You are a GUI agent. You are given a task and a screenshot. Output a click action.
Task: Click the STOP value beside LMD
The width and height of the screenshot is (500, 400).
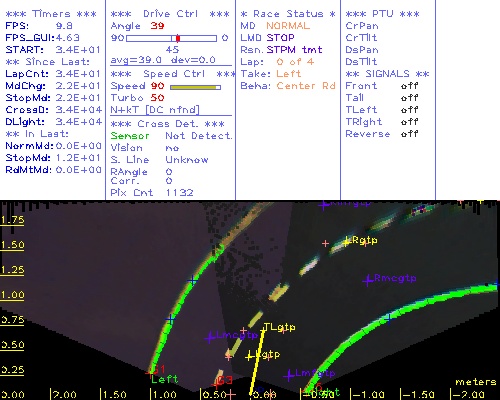click(x=280, y=38)
